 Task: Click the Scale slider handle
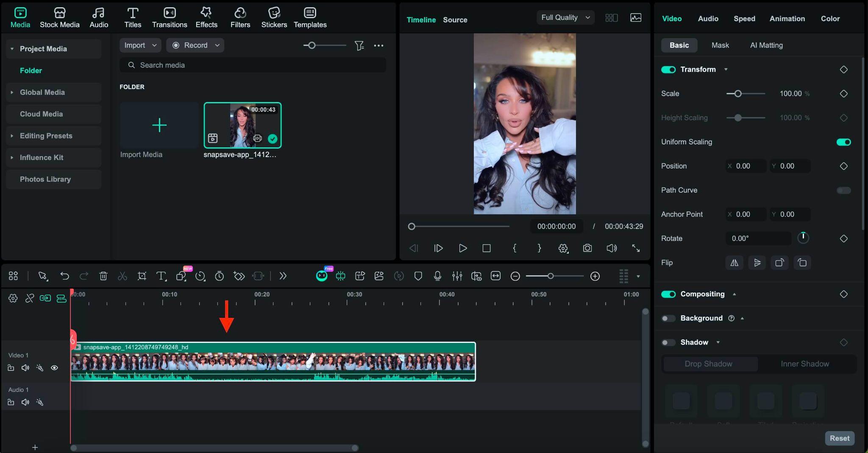738,94
